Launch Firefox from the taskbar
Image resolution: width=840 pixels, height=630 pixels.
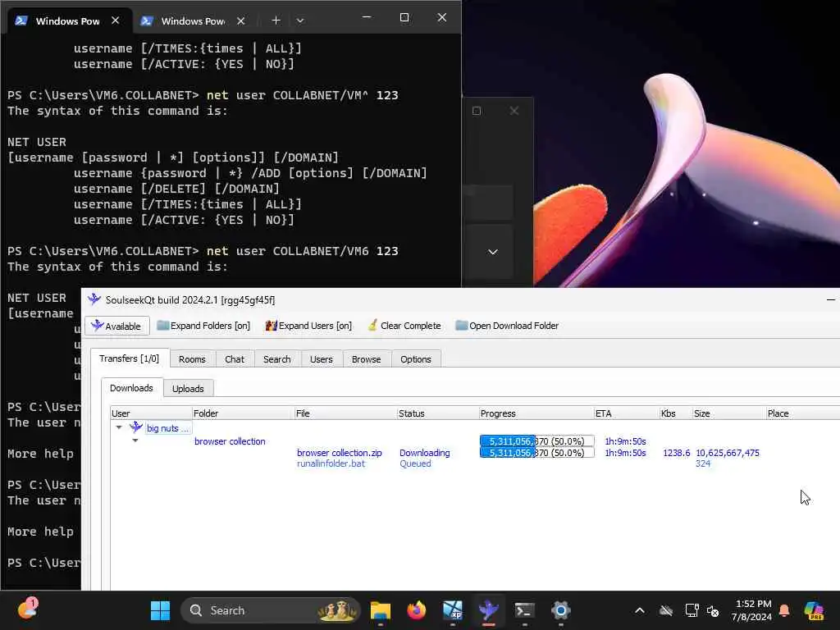[417, 610]
